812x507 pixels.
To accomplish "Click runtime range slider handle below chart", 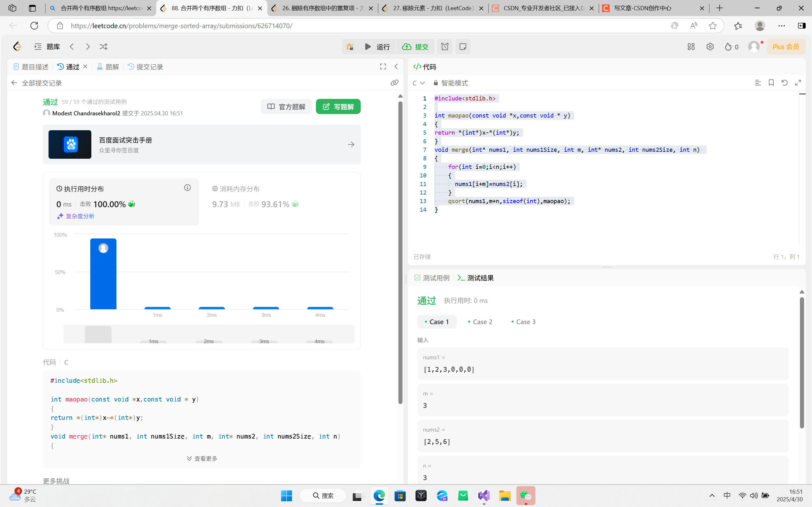I will (x=98, y=334).
